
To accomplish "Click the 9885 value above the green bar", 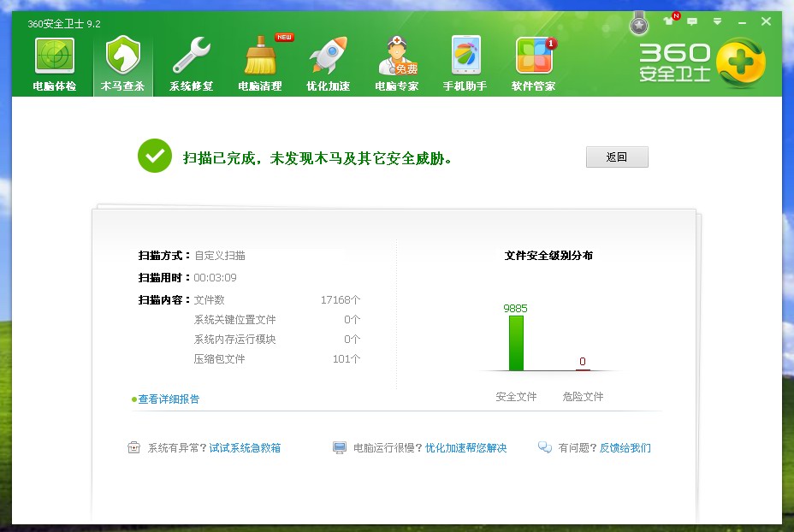I will pos(515,308).
